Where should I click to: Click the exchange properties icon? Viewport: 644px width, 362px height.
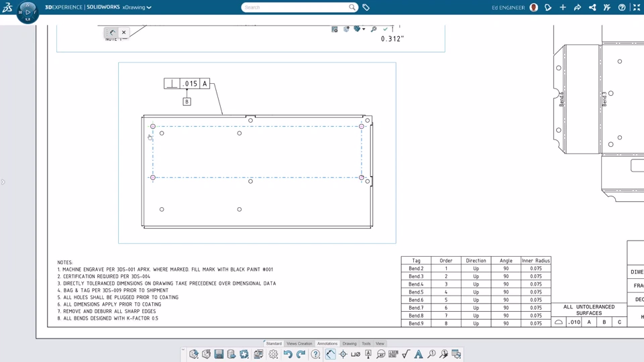click(258, 354)
